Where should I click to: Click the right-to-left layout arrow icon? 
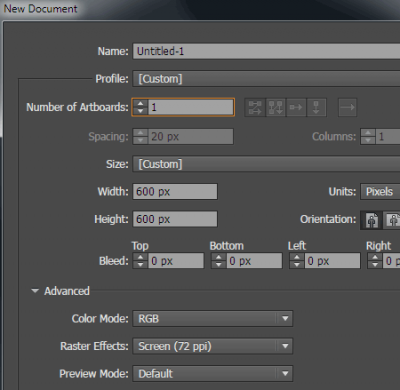[348, 107]
